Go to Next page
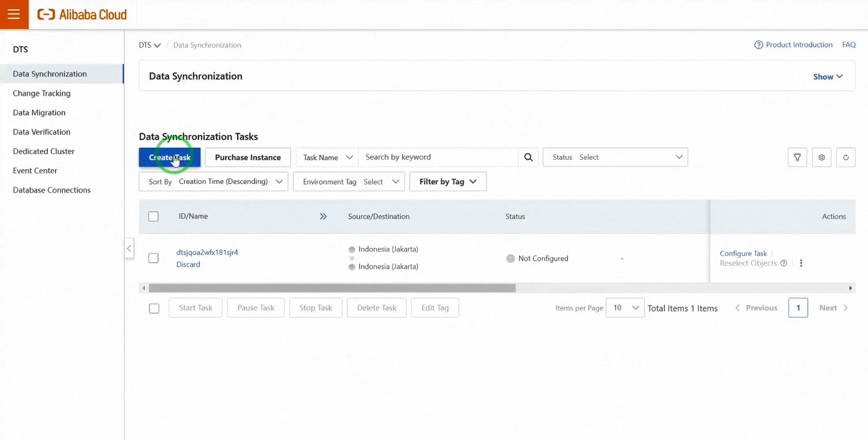The image size is (868, 440). click(834, 308)
